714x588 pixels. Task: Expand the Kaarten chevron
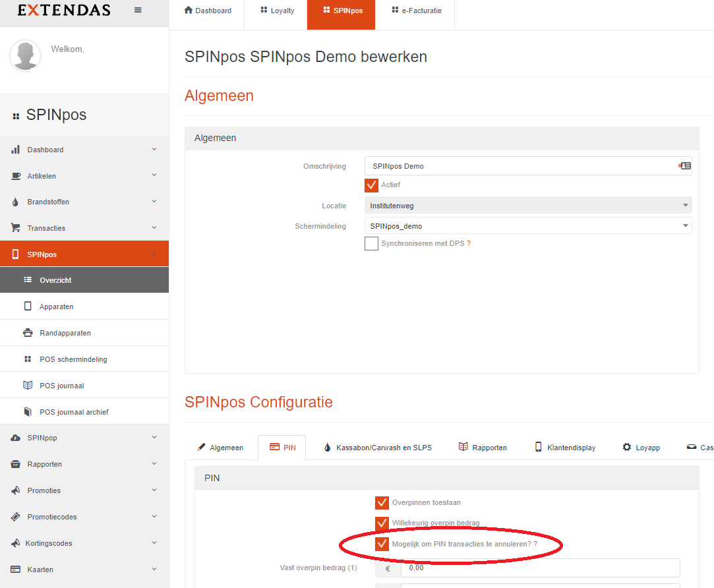tap(154, 569)
